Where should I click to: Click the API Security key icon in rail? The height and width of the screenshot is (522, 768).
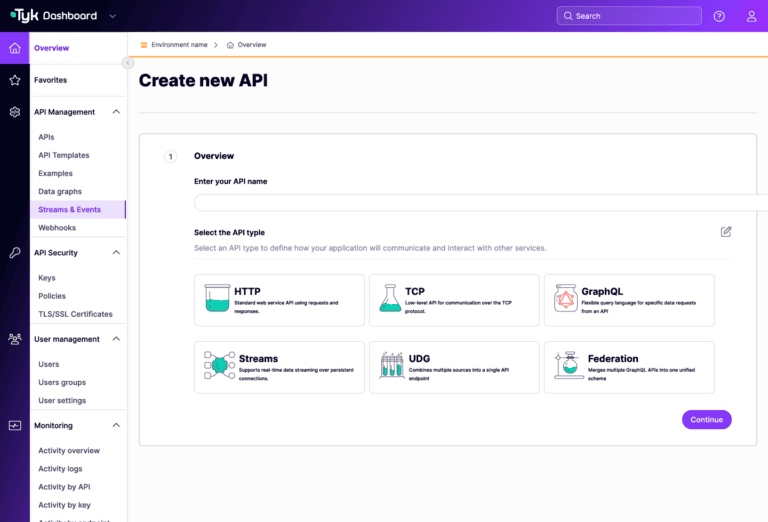coord(14,253)
